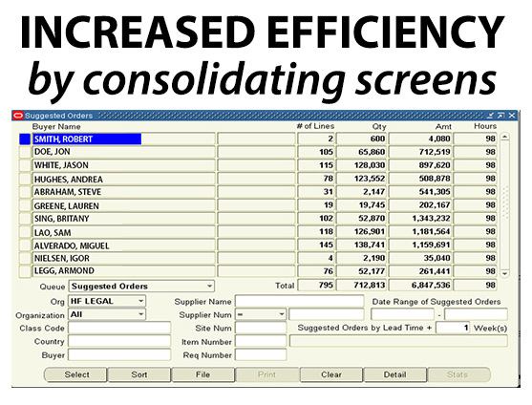This screenshot has width=532, height=405.
Task: Focus the Site Num input field
Action: tap(261, 328)
